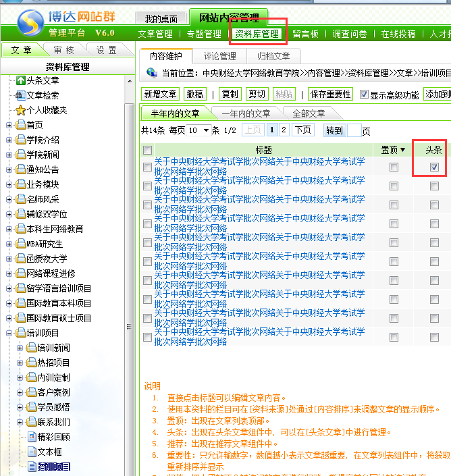Click the 国际教育硕士项目 folder icon
Image resolution: width=451 pixels, height=476 pixels.
point(21,318)
